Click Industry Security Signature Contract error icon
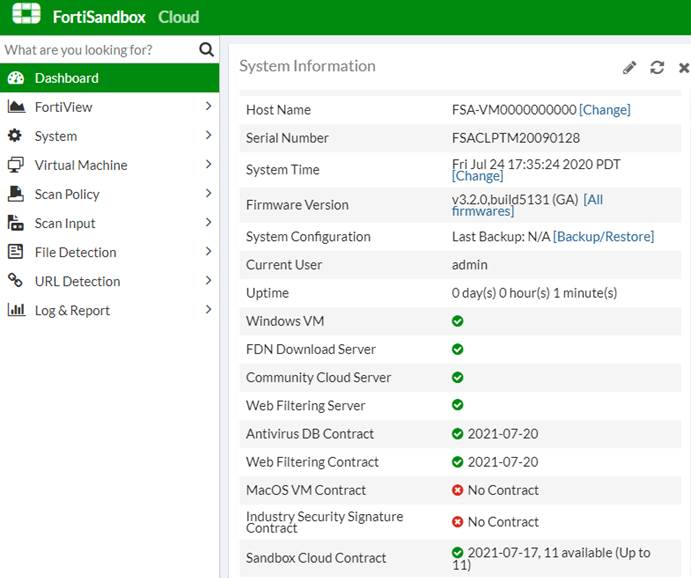 (457, 522)
